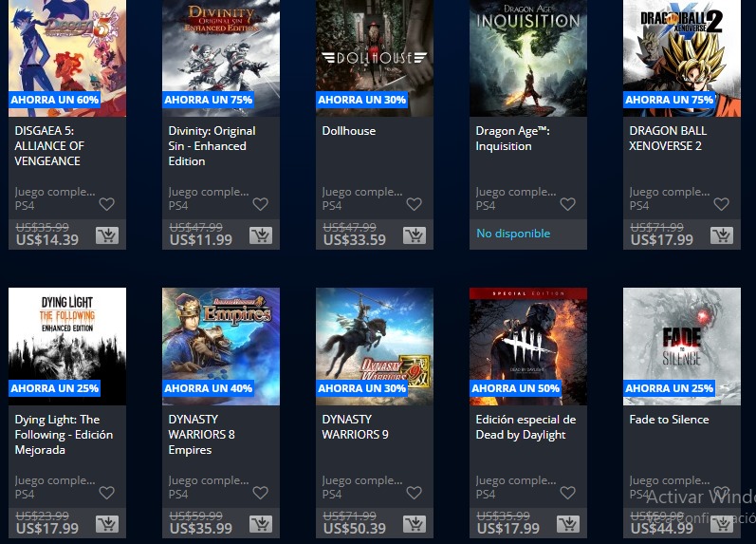Open Dying Light The Following cover art
The image size is (756, 544).
point(67,347)
